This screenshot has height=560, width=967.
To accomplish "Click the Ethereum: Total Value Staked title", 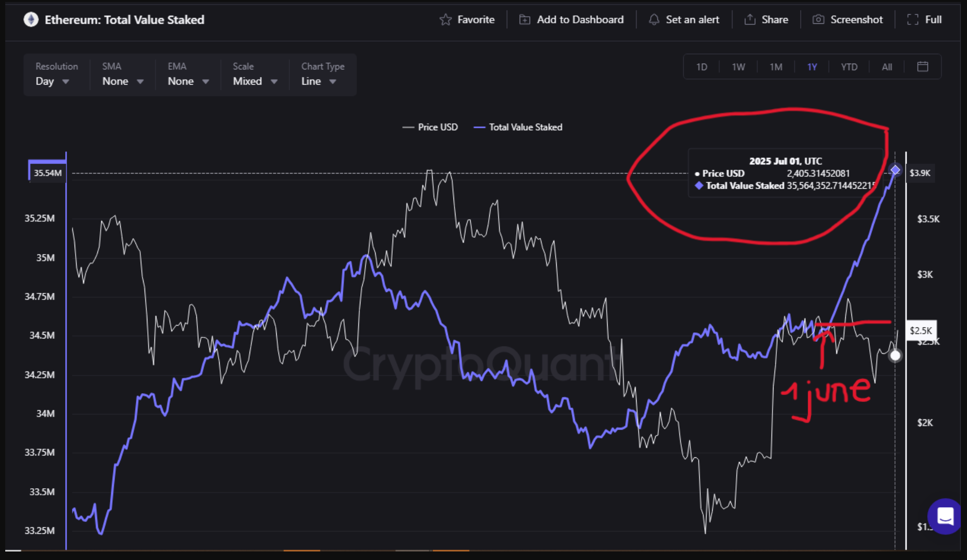I will point(125,19).
